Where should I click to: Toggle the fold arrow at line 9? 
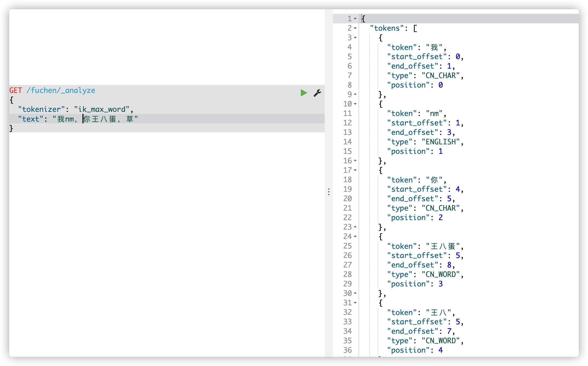(x=355, y=94)
